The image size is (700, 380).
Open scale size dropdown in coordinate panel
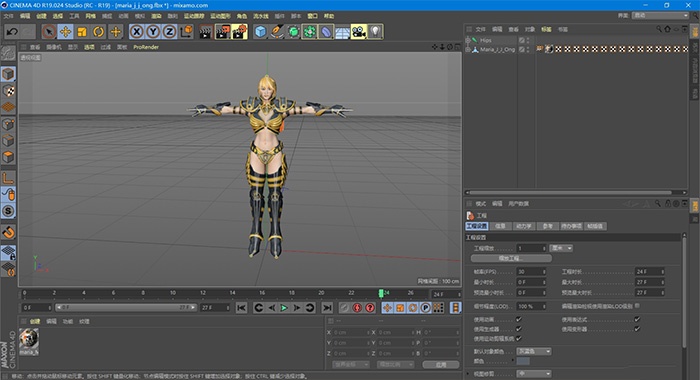point(396,364)
